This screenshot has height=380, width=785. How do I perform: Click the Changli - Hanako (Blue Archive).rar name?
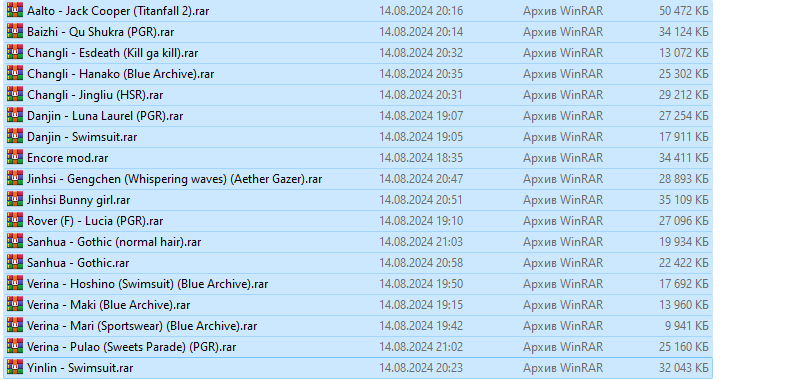coord(121,74)
